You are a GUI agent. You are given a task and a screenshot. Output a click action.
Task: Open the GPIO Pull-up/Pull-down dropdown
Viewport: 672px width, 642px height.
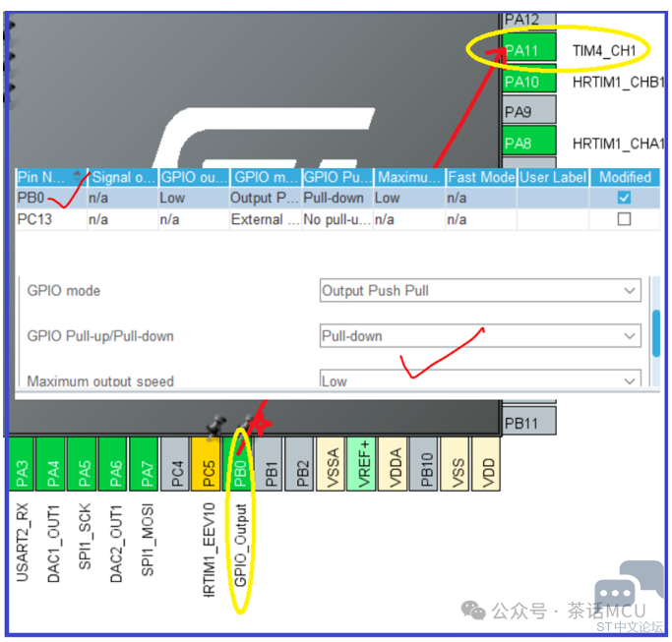(480, 336)
